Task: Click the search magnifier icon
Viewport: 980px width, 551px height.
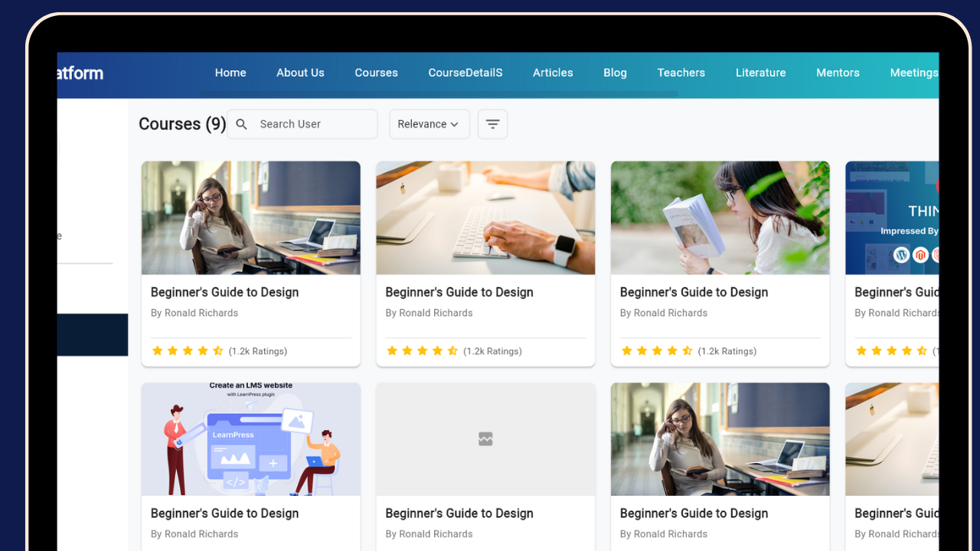Action: click(241, 123)
